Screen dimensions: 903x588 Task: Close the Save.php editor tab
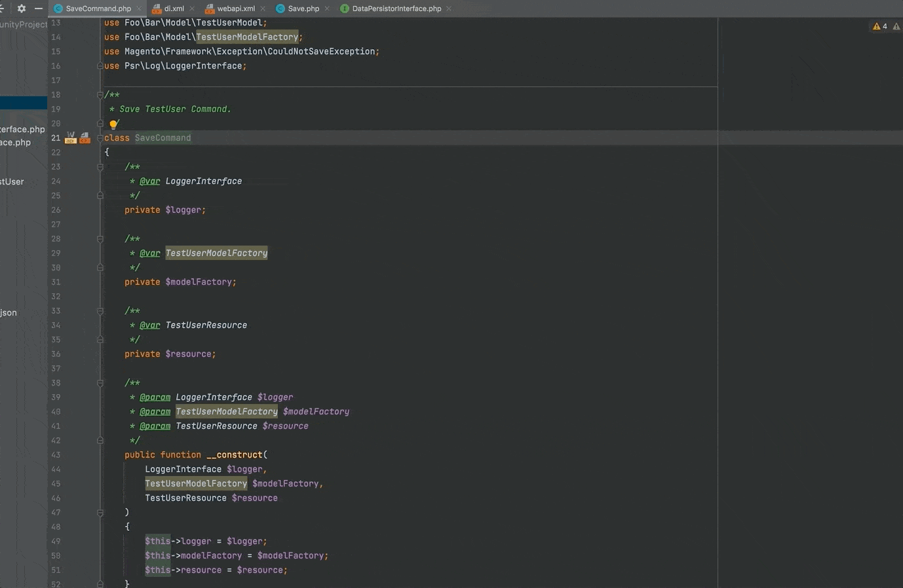pos(327,9)
